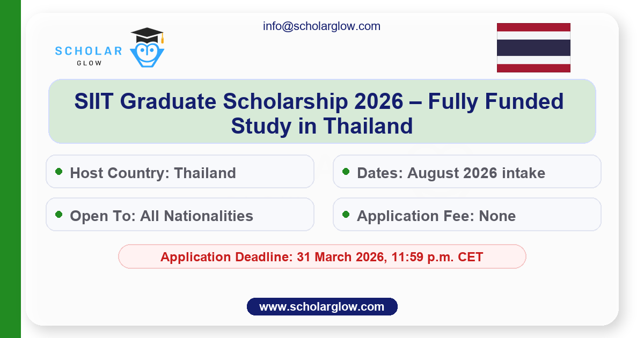Click the green bullet beside Application Fee
The height and width of the screenshot is (338, 644).
tap(346, 215)
